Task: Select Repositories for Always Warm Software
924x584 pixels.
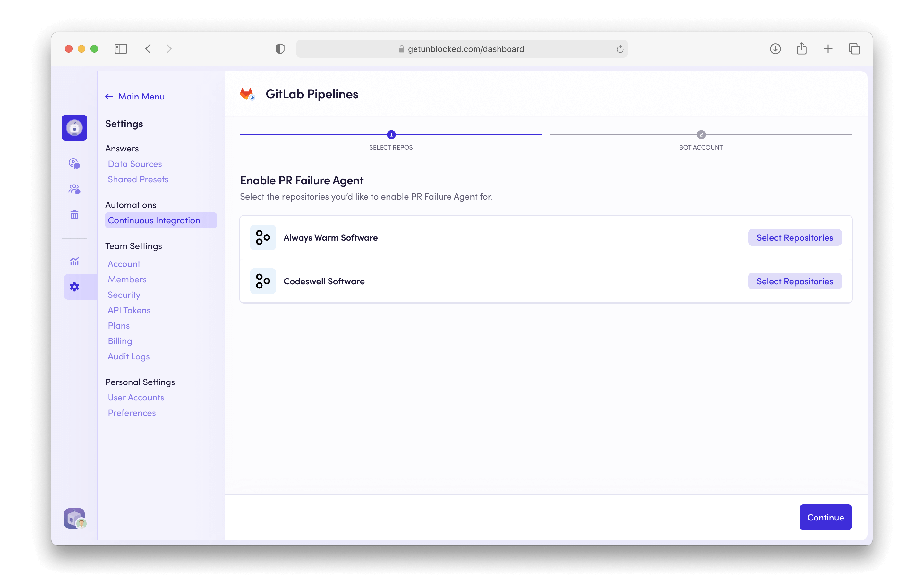Action: coord(794,237)
